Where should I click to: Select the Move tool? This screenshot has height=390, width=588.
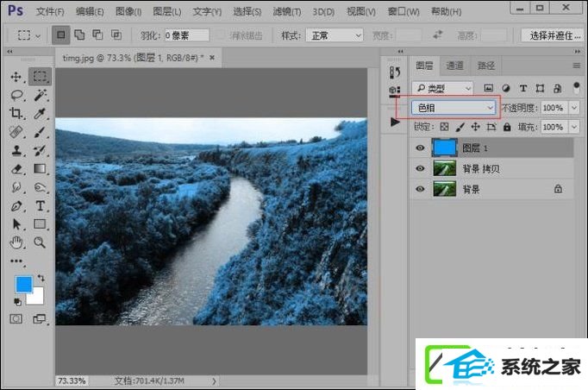pos(16,77)
